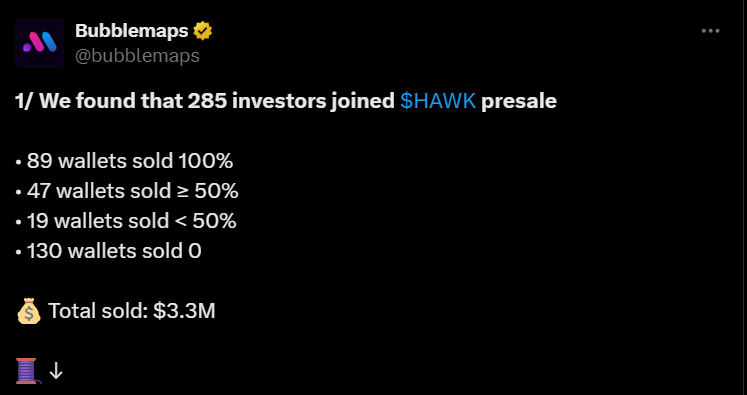Click the purple thread spool emoji
The width and height of the screenshot is (747, 395).
pos(27,370)
